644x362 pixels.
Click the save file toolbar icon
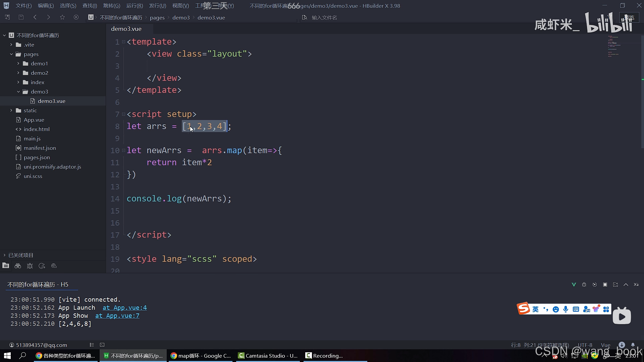coord(21,17)
